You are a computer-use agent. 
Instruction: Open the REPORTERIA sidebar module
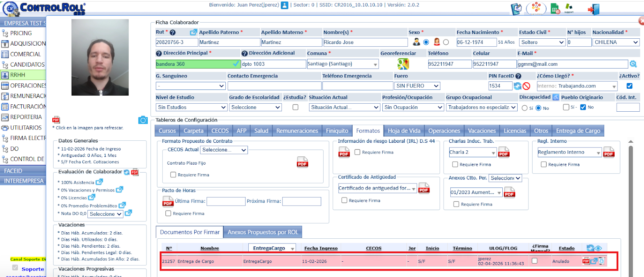pyautogui.click(x=26, y=117)
